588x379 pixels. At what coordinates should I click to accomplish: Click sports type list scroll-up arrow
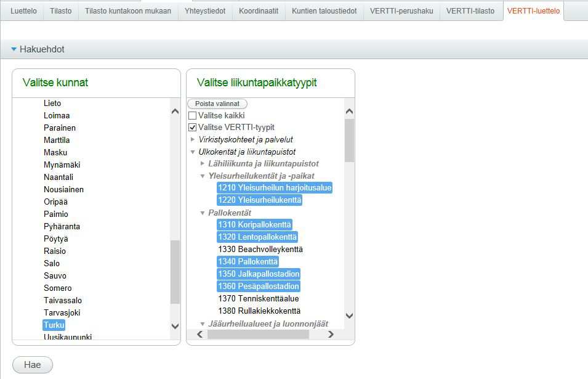[349, 111]
